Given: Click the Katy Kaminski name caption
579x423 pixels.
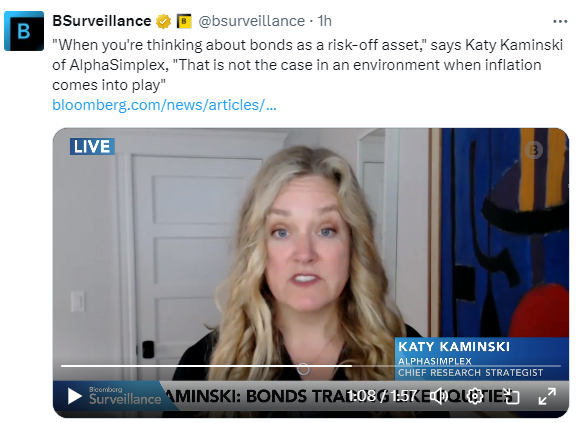Looking at the screenshot, I should pos(454,347).
